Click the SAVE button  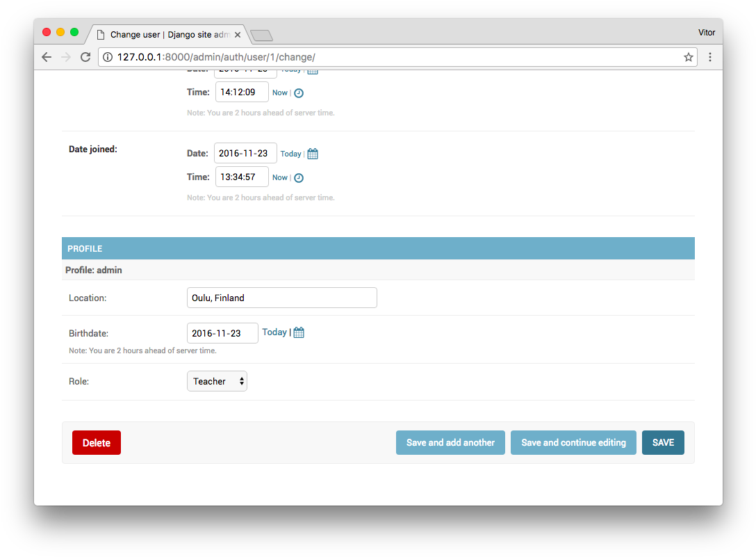pyautogui.click(x=663, y=442)
